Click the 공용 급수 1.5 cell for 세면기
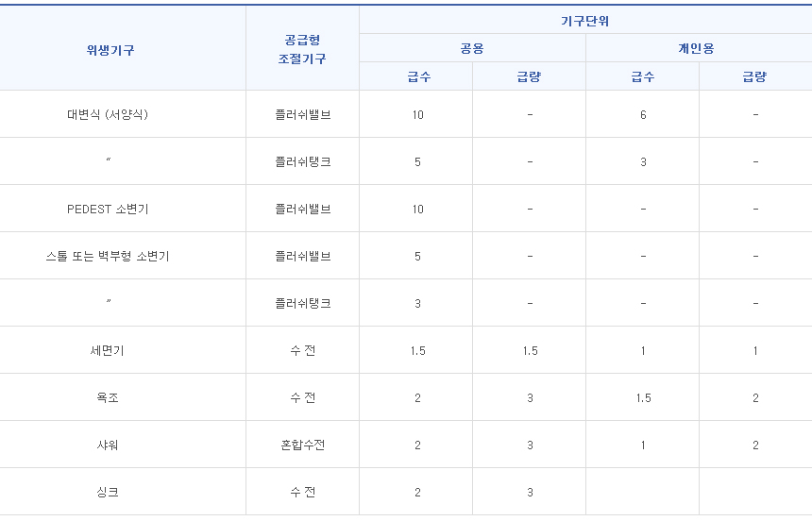The width and height of the screenshot is (812, 521). 417,351
